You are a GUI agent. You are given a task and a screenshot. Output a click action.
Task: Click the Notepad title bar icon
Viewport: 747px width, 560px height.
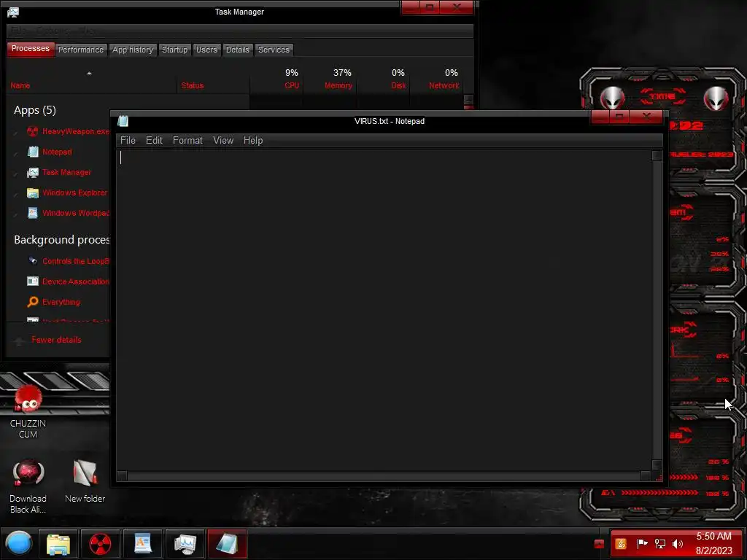pyautogui.click(x=123, y=121)
